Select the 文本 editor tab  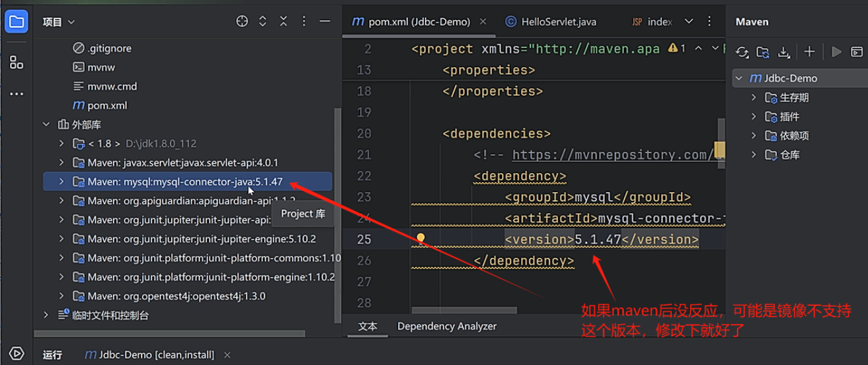368,326
